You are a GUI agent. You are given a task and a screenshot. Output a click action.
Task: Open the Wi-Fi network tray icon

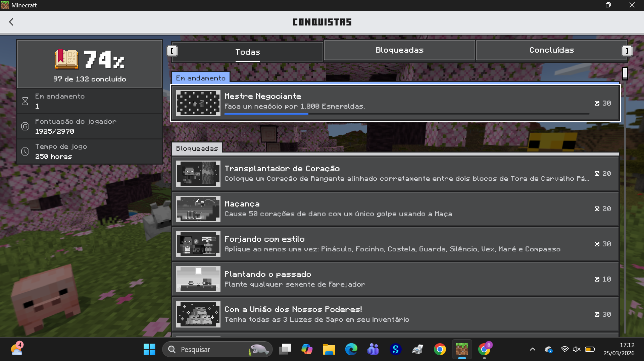(564, 350)
